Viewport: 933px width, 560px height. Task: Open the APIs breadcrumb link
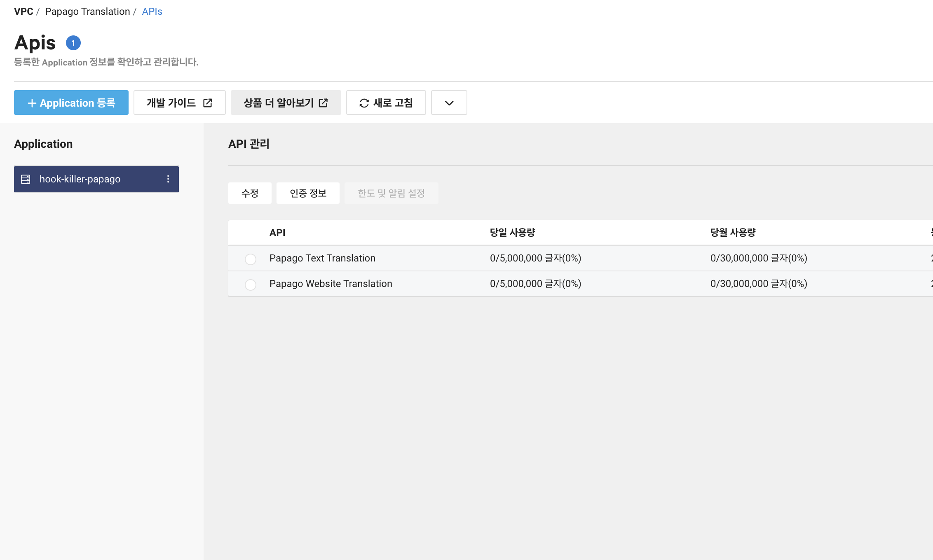pos(152,12)
